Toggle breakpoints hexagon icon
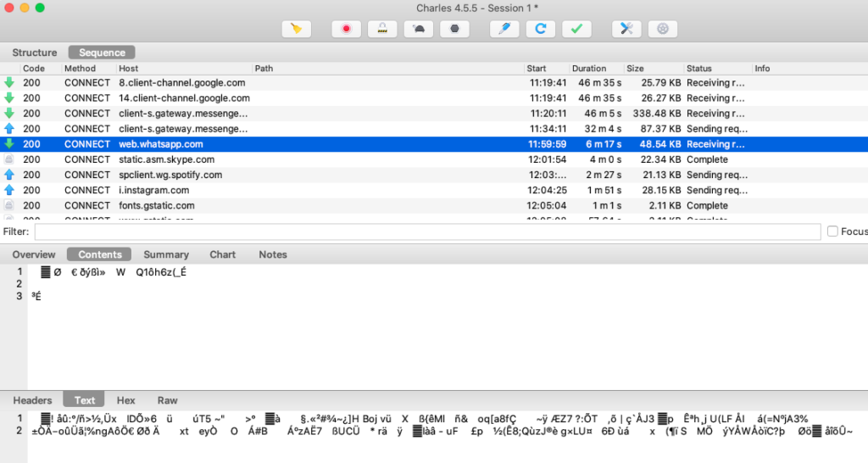The width and height of the screenshot is (868, 463). [x=454, y=29]
